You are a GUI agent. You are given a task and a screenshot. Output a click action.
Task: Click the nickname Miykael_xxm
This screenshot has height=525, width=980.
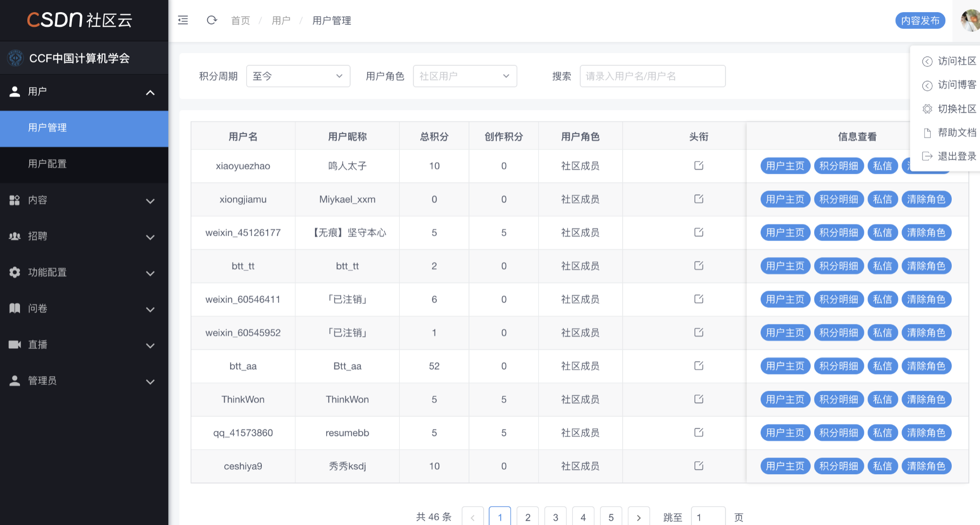(x=347, y=199)
